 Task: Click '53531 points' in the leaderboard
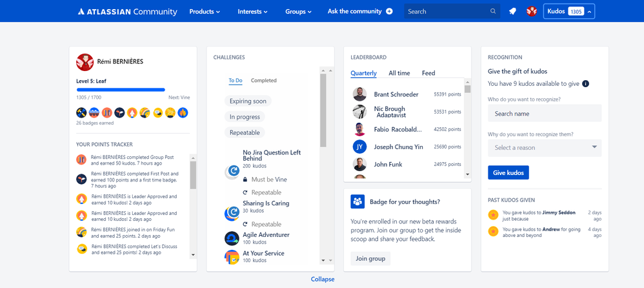click(x=447, y=112)
